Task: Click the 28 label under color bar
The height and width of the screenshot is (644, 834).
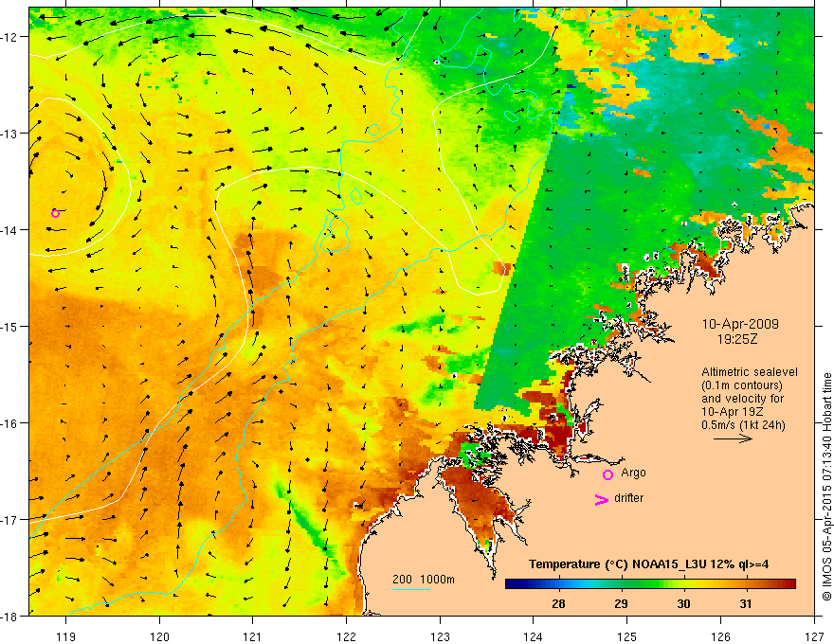Action: click(558, 603)
